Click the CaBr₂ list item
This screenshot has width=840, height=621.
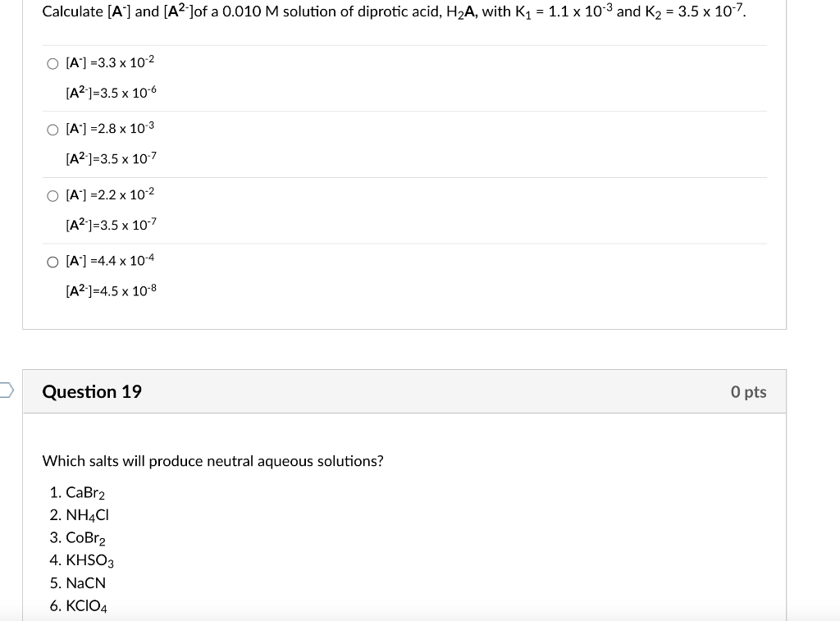point(84,492)
